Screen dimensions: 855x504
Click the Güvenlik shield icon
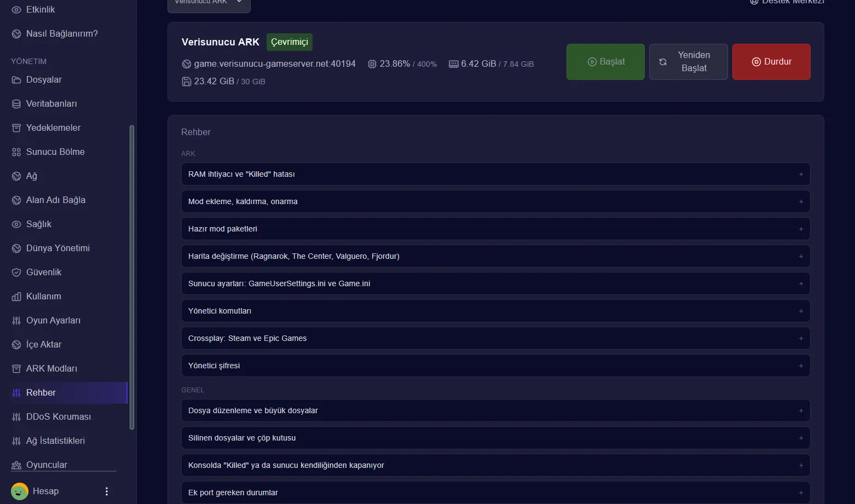(x=16, y=273)
